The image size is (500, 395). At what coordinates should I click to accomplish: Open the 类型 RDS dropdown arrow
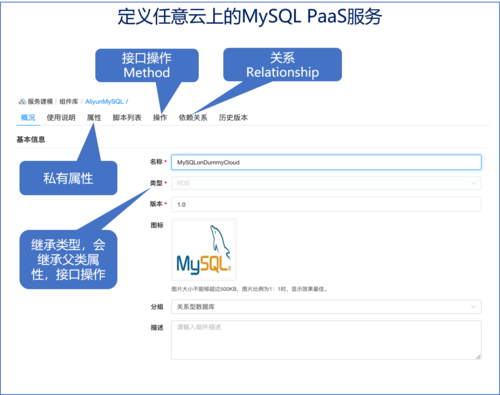(x=473, y=183)
